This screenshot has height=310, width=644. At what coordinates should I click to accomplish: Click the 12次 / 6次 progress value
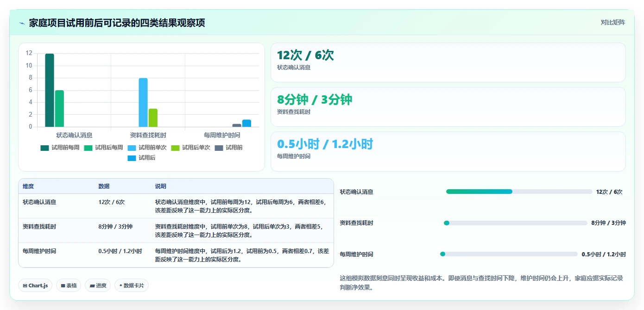tap(609, 192)
